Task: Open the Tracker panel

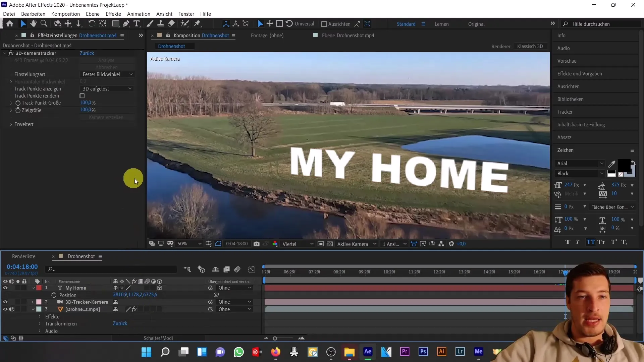Action: click(x=565, y=112)
